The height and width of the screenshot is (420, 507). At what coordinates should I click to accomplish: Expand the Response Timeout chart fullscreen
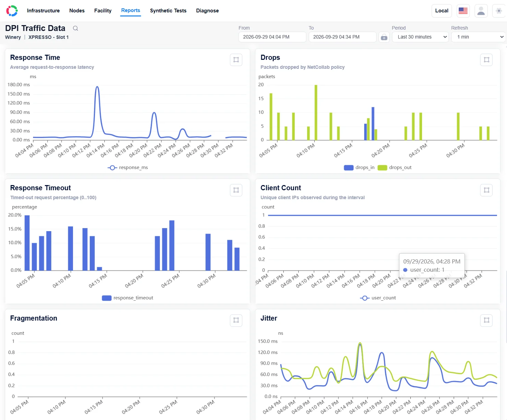pos(236,190)
